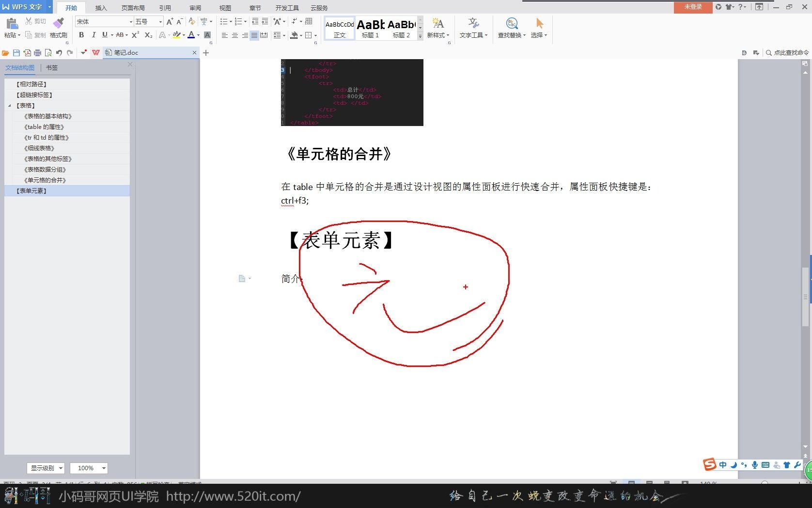The width and height of the screenshot is (812, 508).
Task: Apply the 标题 1 style
Action: 371,29
